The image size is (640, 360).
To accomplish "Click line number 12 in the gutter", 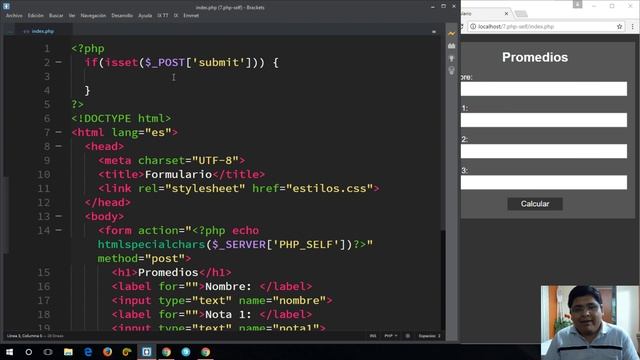I will click(x=44, y=202).
